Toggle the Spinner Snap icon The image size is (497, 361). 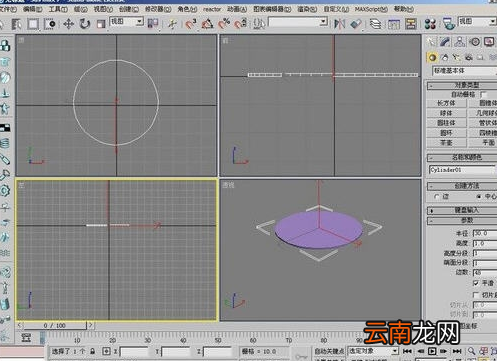pyautogui.click(x=241, y=24)
